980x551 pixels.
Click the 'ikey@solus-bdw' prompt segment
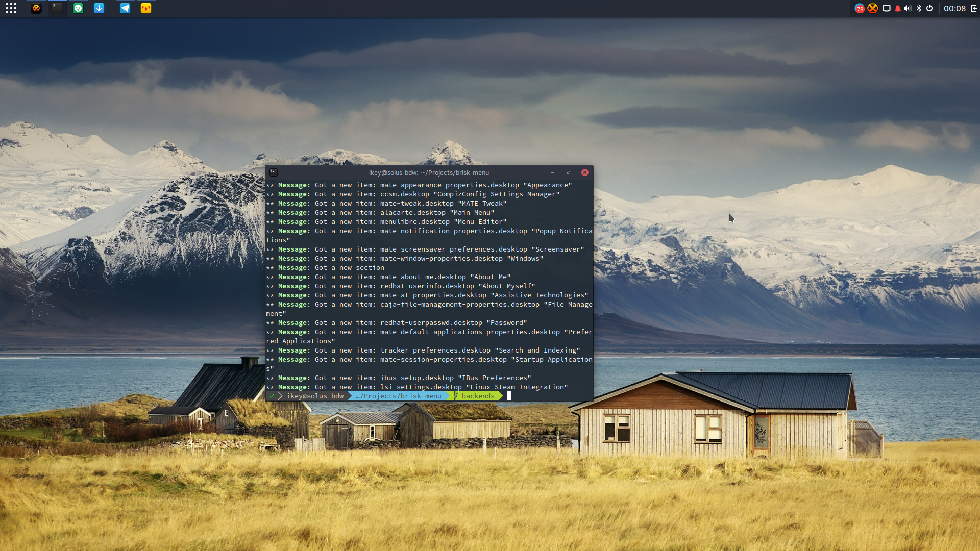coord(315,396)
